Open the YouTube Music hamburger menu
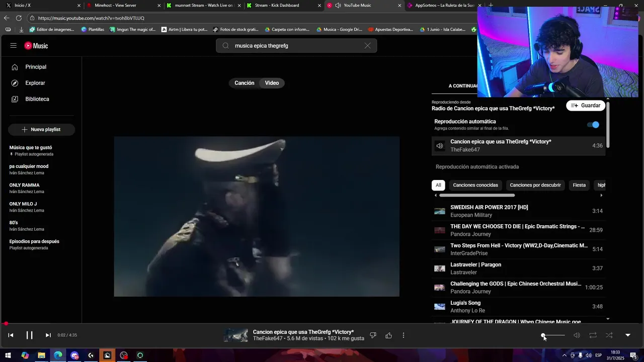This screenshot has width=644, height=362. [13, 46]
